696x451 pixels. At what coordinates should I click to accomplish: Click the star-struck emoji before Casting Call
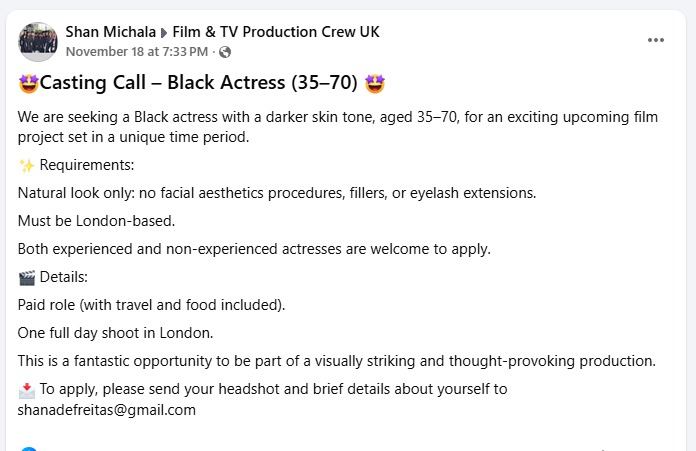[28, 84]
